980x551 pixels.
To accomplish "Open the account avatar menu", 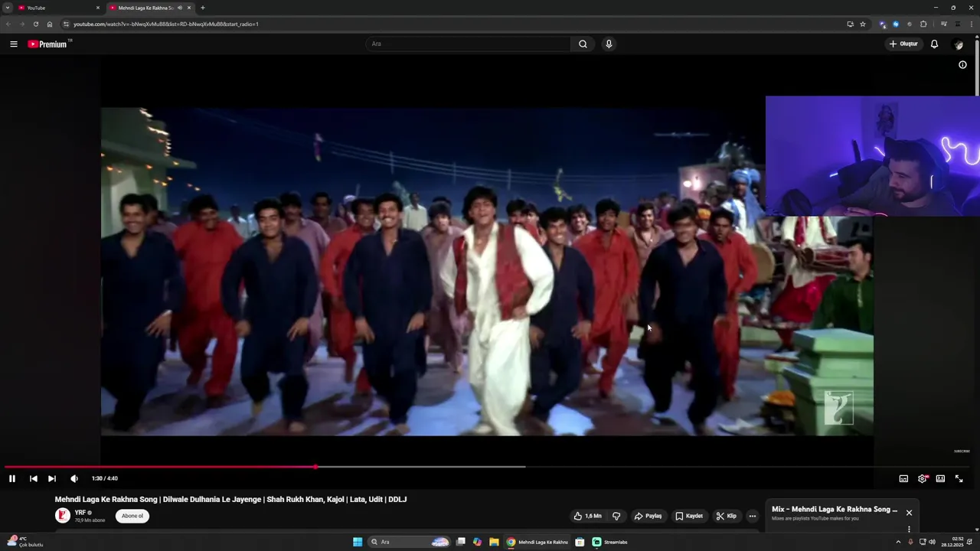I will click(959, 44).
